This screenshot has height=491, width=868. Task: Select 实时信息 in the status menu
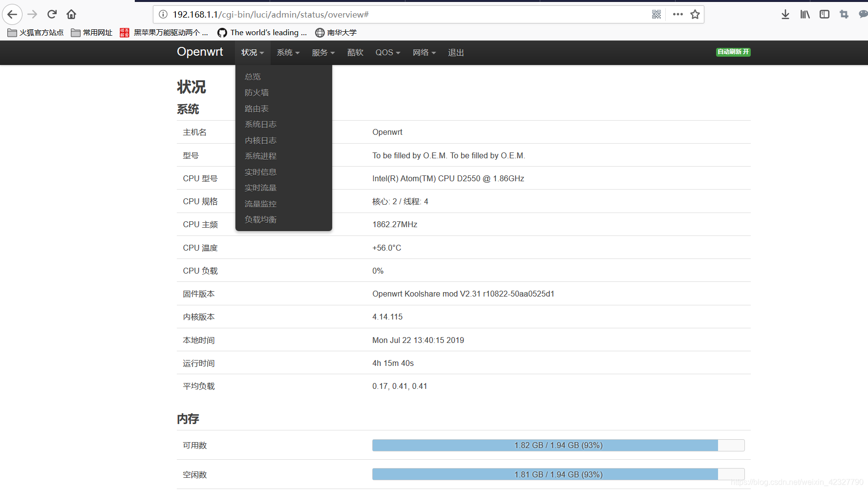pos(284,172)
